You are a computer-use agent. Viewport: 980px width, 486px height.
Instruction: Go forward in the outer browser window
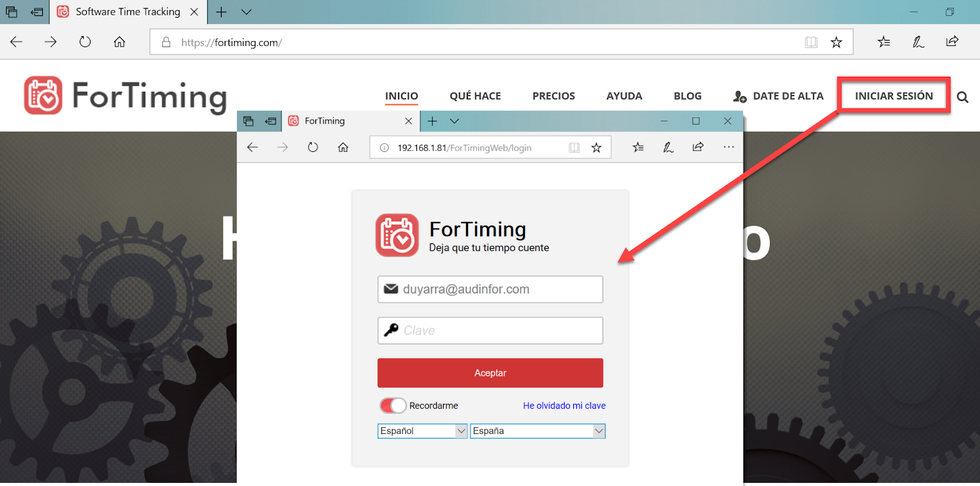pos(51,42)
